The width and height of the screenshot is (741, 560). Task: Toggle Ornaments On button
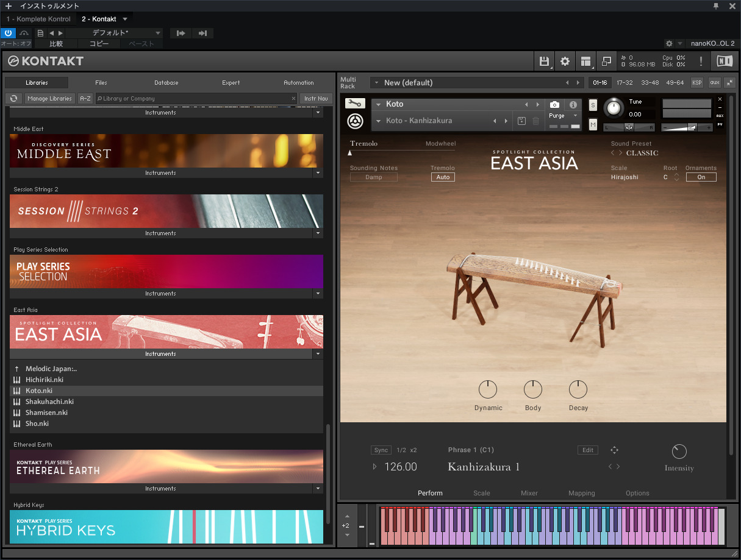[x=701, y=177]
